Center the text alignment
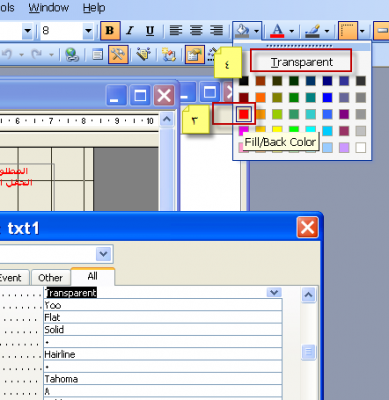The image size is (389, 400). click(196, 31)
